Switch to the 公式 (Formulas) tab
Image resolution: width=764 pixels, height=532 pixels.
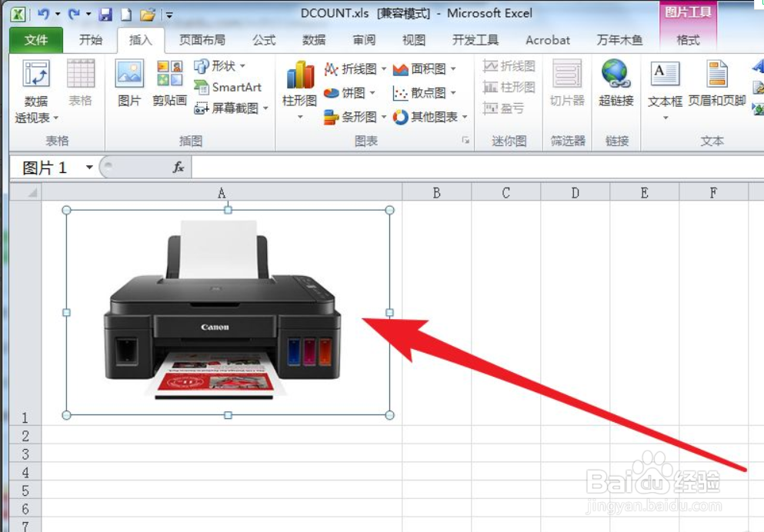(264, 40)
